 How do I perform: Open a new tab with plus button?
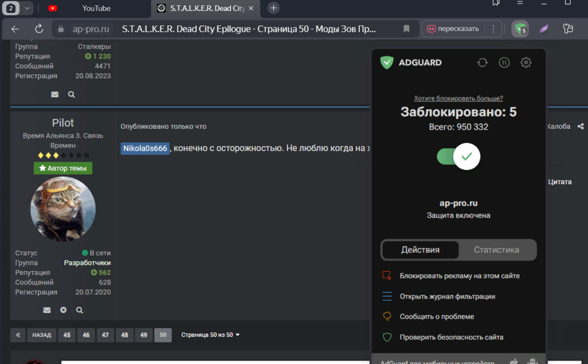click(274, 8)
